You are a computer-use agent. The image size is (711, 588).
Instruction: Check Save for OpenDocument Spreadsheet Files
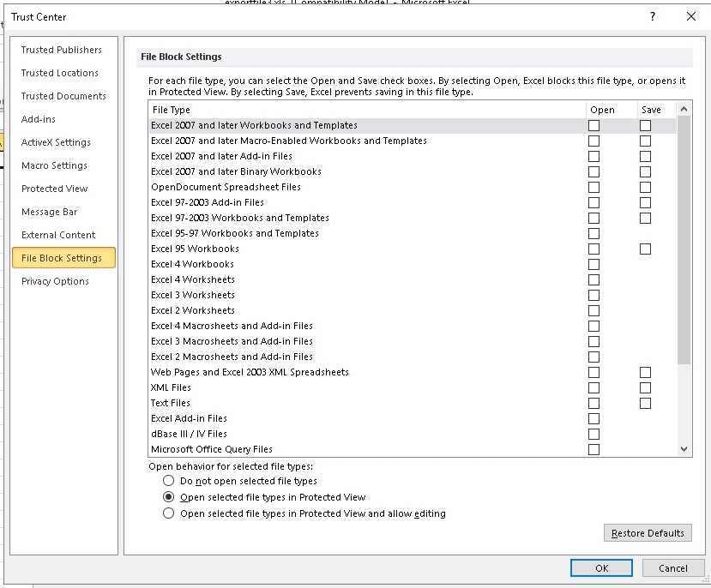pyautogui.click(x=645, y=187)
